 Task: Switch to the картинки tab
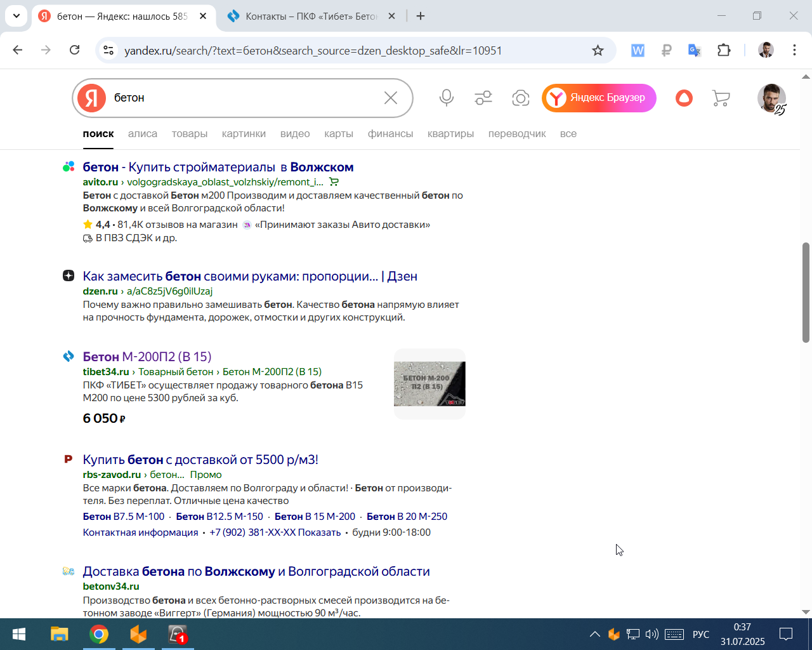coord(244,134)
